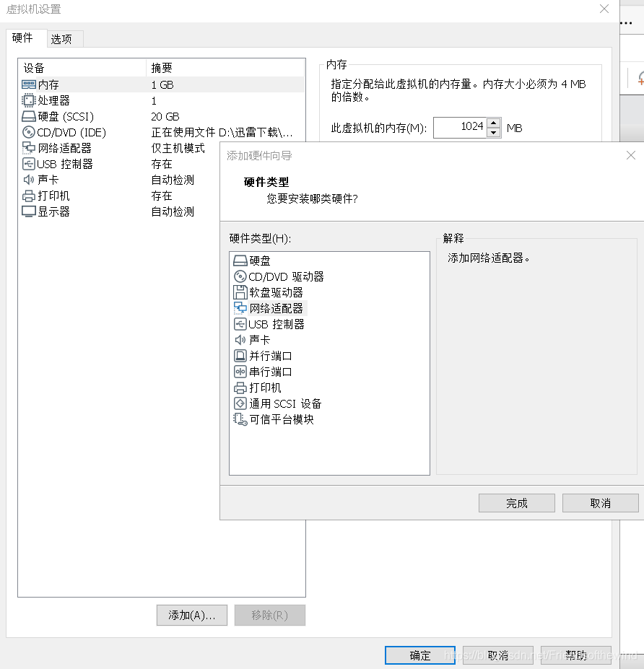Select the memory (内存) device icon
Viewport: 644px width, 669px height.
pyautogui.click(x=29, y=84)
